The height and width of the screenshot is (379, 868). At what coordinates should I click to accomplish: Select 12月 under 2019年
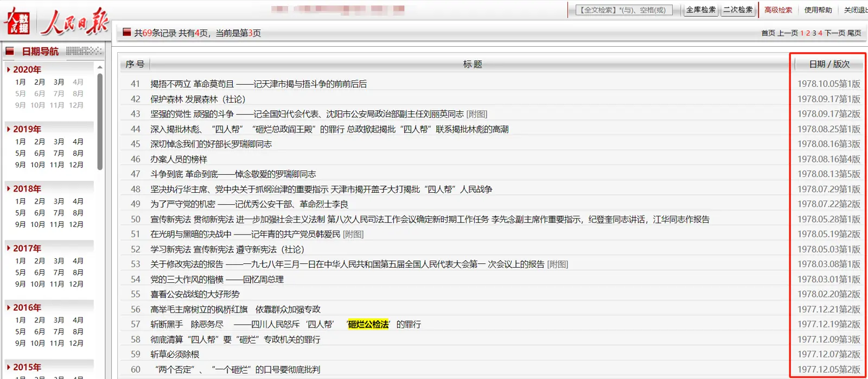[76, 165]
